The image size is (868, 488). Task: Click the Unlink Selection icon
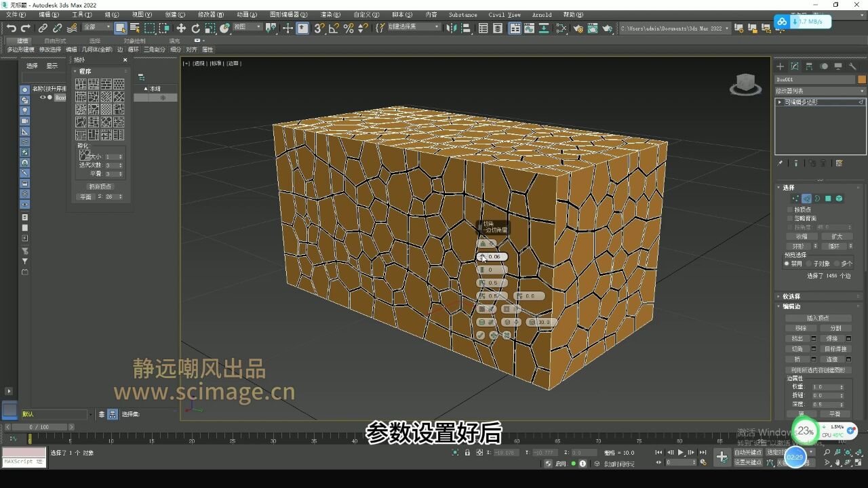click(x=58, y=28)
